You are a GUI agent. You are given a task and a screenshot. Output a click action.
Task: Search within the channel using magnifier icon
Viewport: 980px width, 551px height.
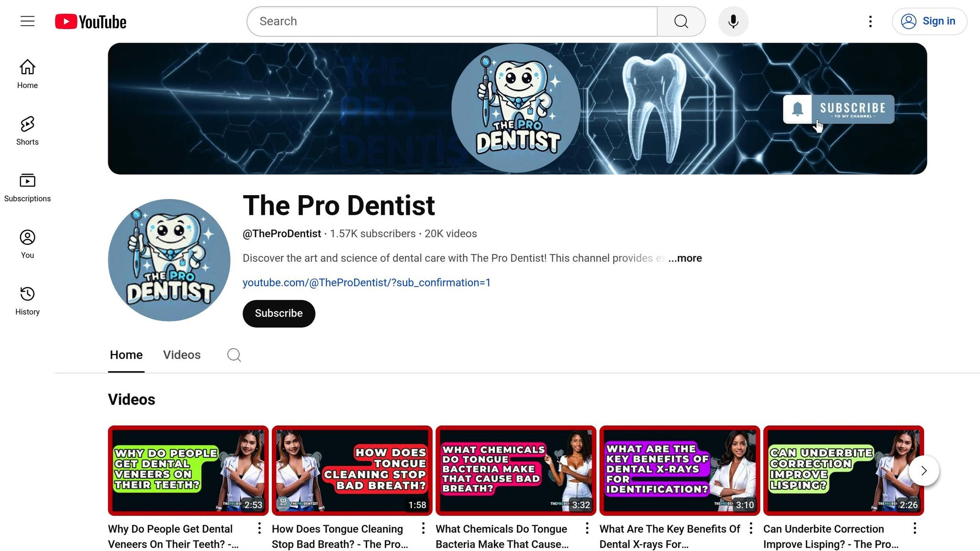234,355
